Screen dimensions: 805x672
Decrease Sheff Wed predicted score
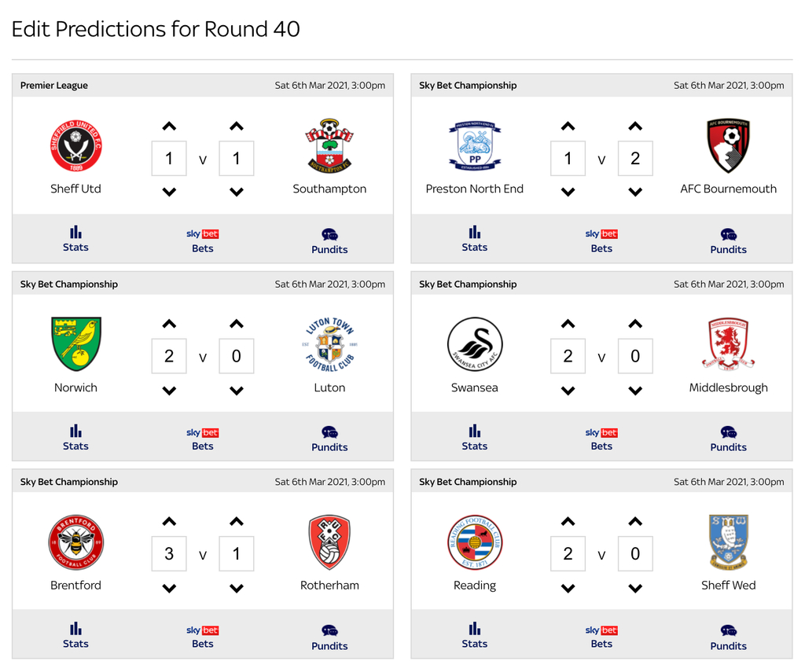point(635,589)
